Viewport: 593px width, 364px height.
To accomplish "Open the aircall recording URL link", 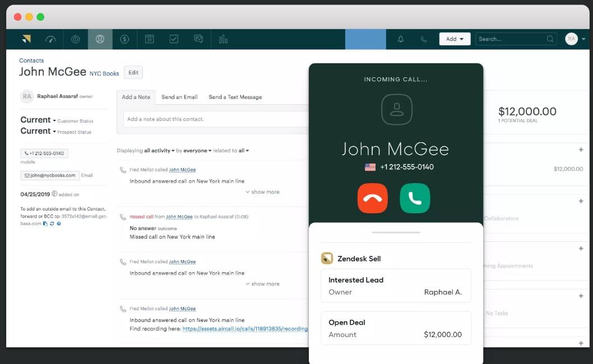I will [x=245, y=329].
